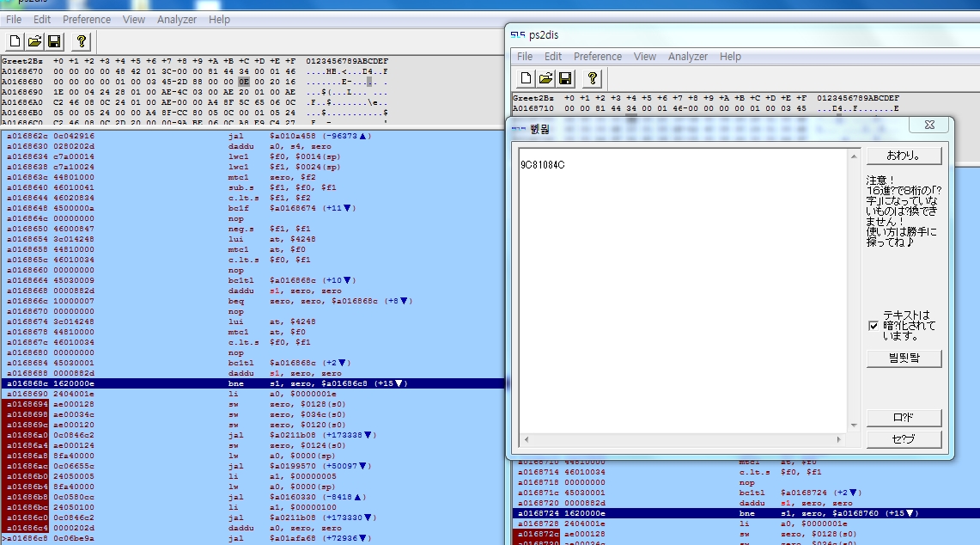
Task: Click New file icon in left ps2dis window
Action: click(x=15, y=42)
